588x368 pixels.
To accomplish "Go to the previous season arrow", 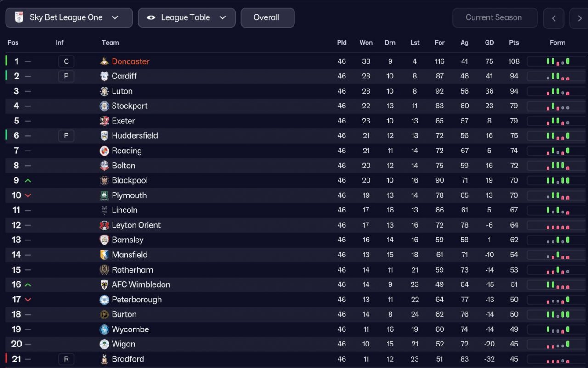I will click(x=554, y=18).
